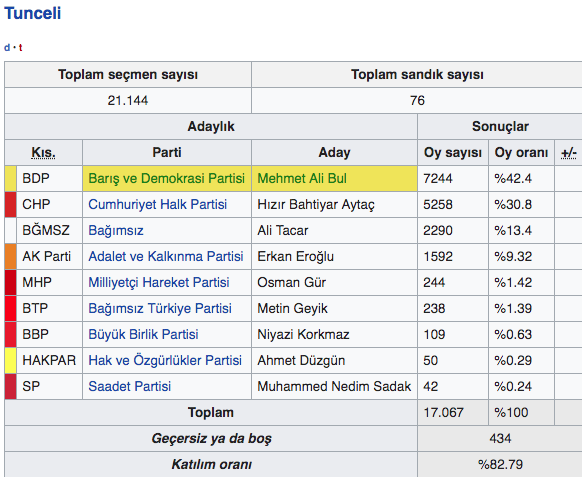
Task: Click the 'Kıs.' abbreviation column header
Action: (x=43, y=153)
